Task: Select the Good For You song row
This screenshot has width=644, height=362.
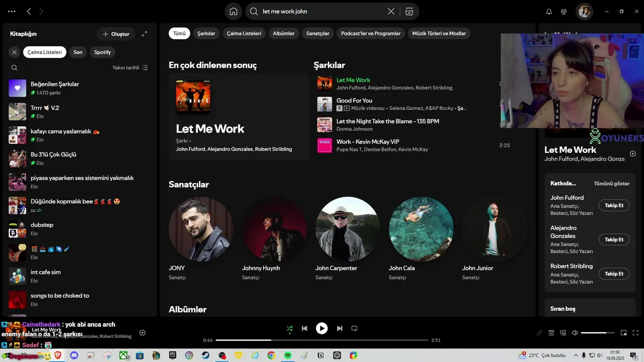Action: (x=408, y=104)
